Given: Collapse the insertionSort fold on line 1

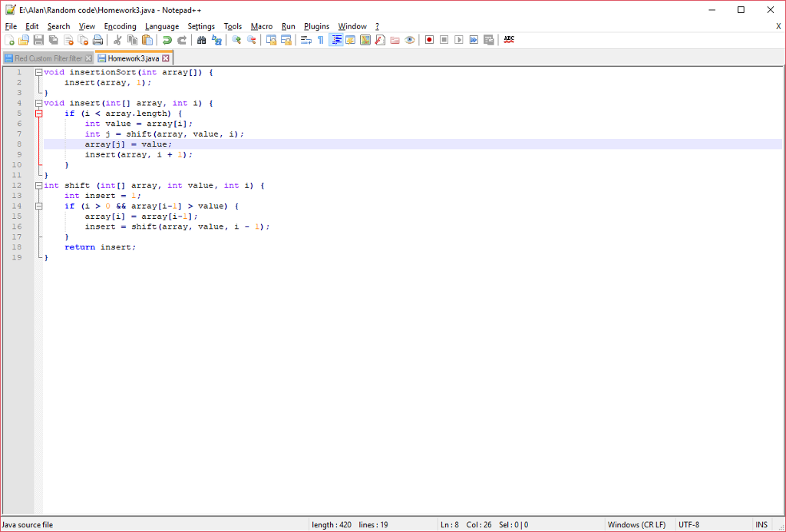Looking at the screenshot, I should point(38,71).
